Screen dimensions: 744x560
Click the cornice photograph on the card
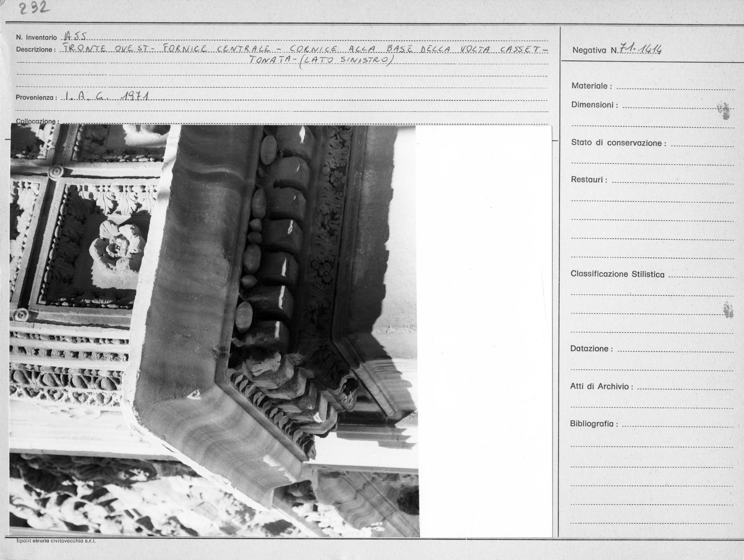click(214, 331)
